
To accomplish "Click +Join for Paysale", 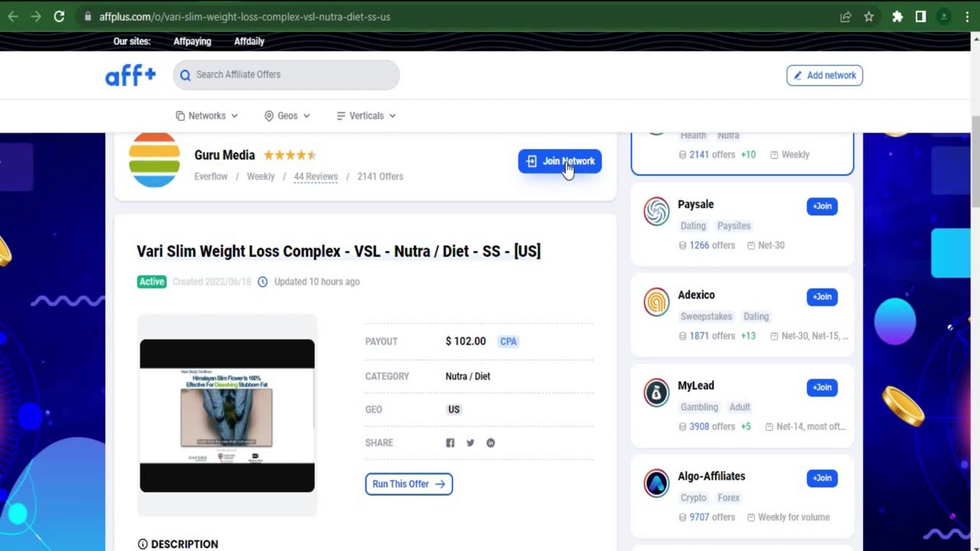I will coord(822,206).
